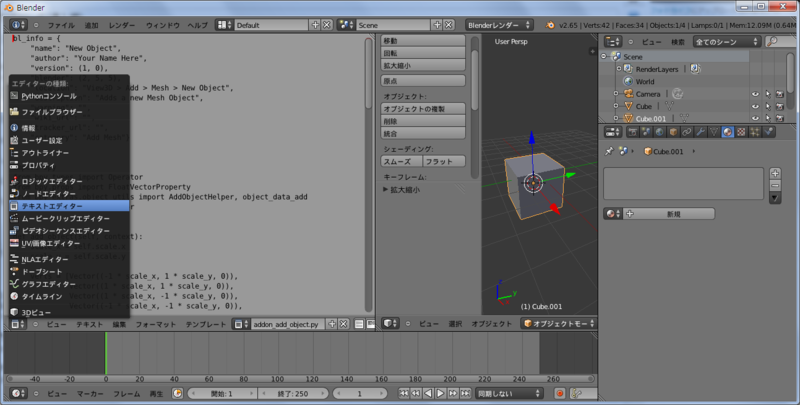Click オブジェクトの複製 button
Screen dimensions: 800x405
click(x=423, y=109)
